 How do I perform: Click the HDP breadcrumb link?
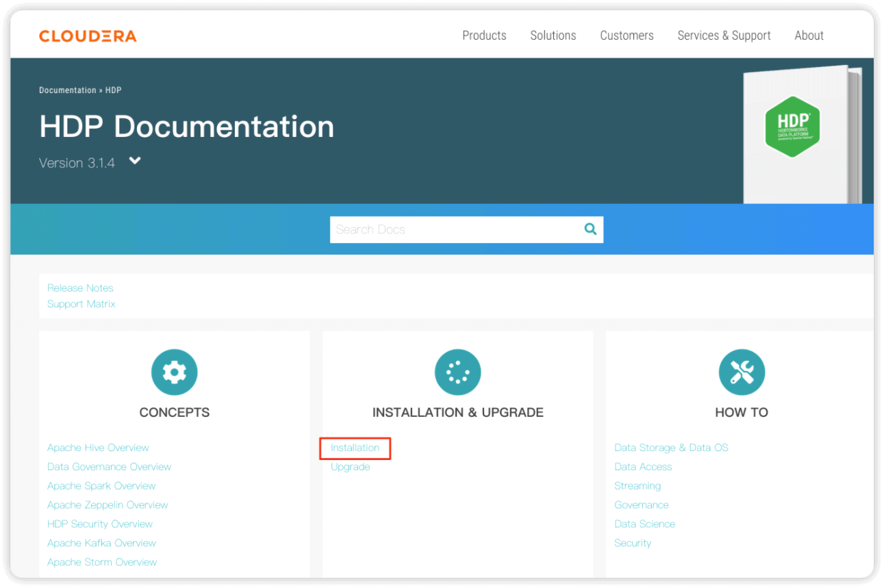[x=114, y=90]
